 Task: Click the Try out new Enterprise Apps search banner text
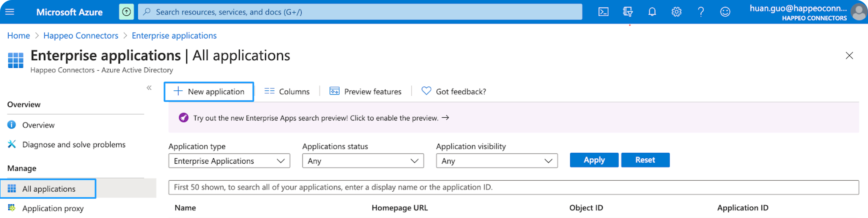click(x=316, y=118)
